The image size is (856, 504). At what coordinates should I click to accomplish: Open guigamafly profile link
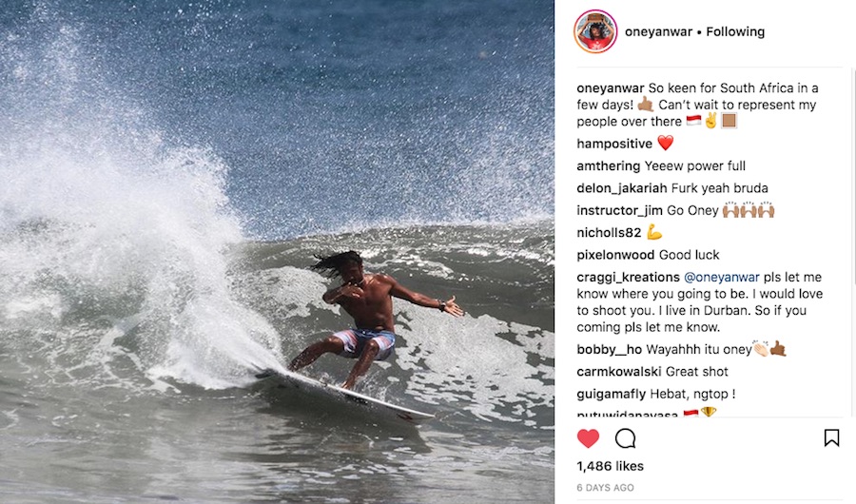[x=611, y=395]
